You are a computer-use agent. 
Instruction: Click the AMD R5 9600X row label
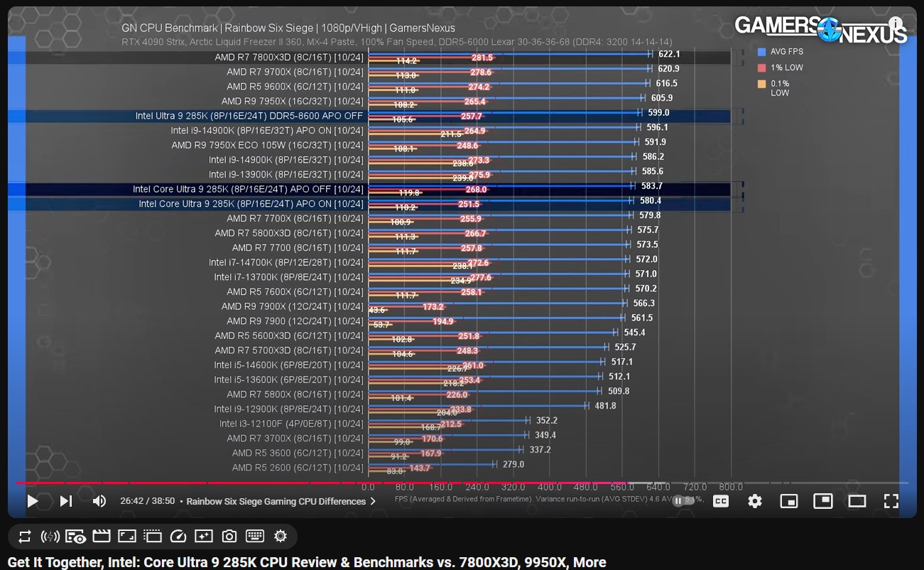(295, 87)
